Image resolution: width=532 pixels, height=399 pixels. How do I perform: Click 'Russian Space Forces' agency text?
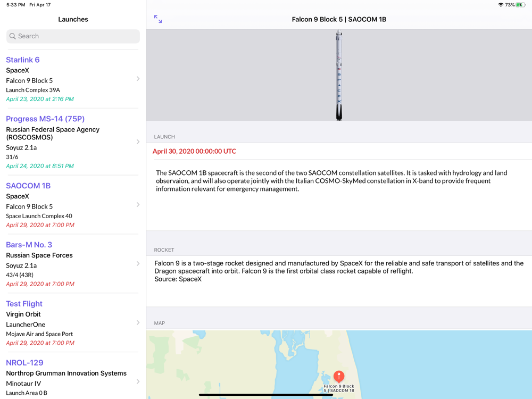point(39,255)
